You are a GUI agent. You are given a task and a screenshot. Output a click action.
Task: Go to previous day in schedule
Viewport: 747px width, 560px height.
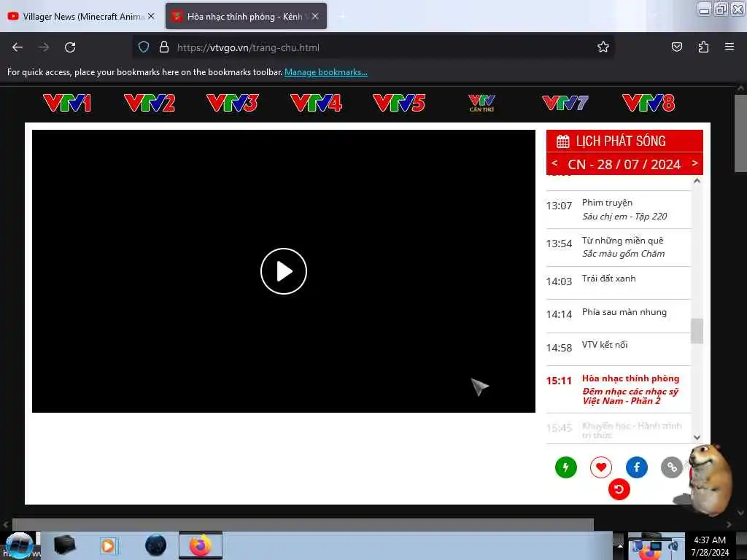tap(554, 163)
